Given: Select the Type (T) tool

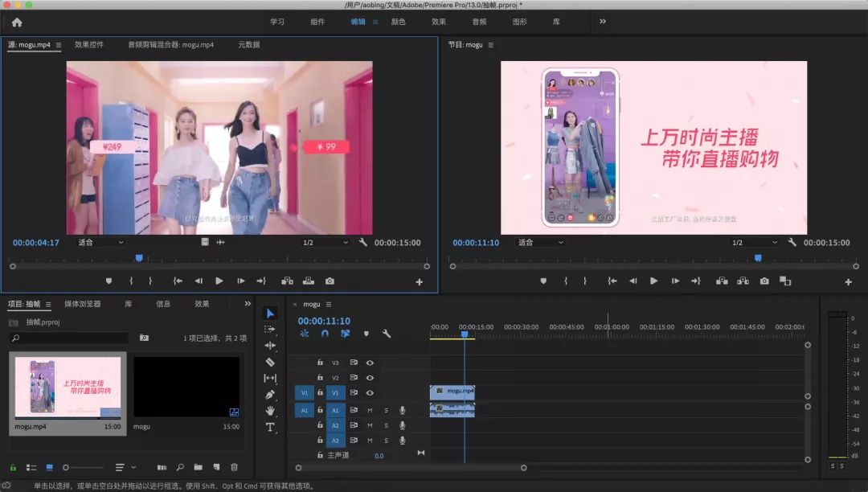Looking at the screenshot, I should pyautogui.click(x=270, y=427).
